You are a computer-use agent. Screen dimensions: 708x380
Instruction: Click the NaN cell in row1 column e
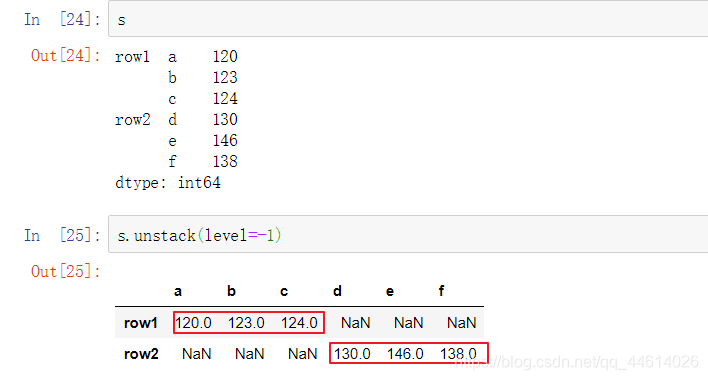click(x=409, y=323)
